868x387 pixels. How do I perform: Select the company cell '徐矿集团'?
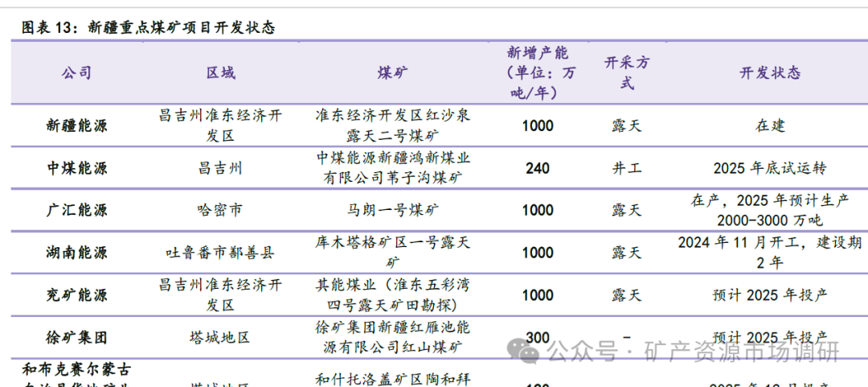click(x=76, y=337)
